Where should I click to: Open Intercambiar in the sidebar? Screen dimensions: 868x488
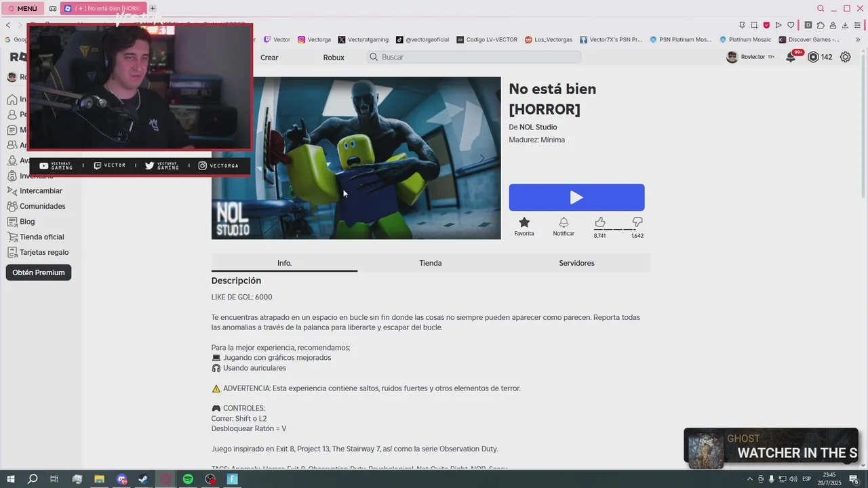pyautogui.click(x=41, y=191)
